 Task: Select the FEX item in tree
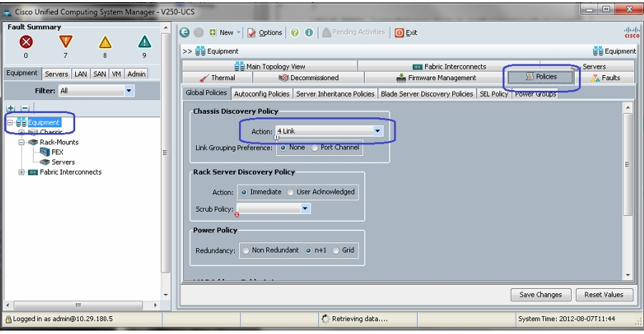point(57,152)
